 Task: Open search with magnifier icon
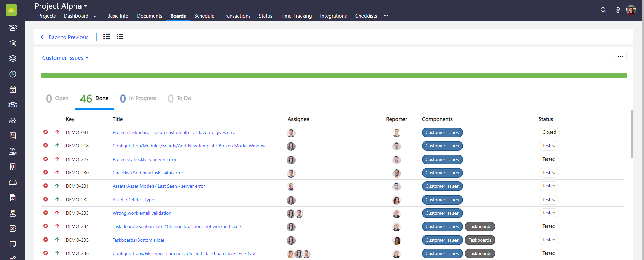603,10
